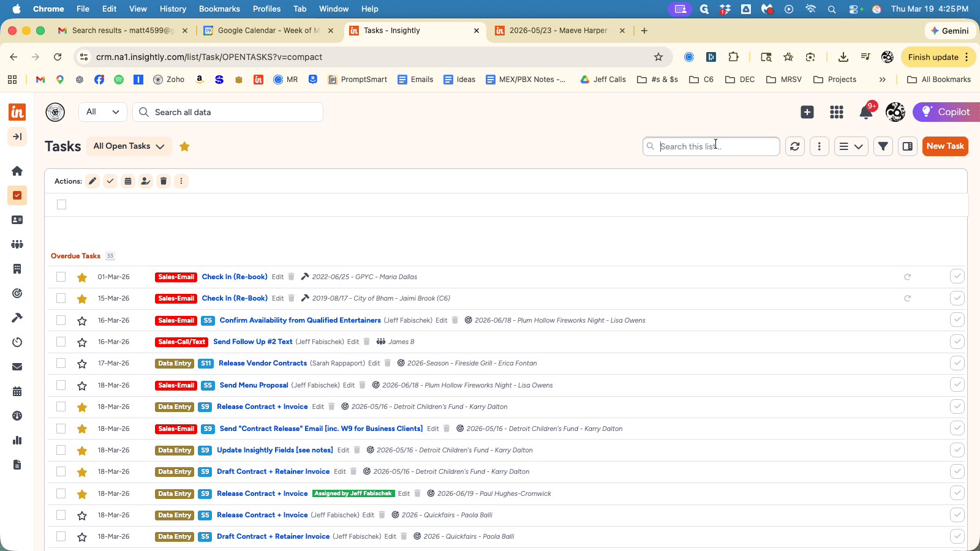Open the Organizations building icon in the sidebar
Viewport: 980px width, 551px height.
(17, 269)
